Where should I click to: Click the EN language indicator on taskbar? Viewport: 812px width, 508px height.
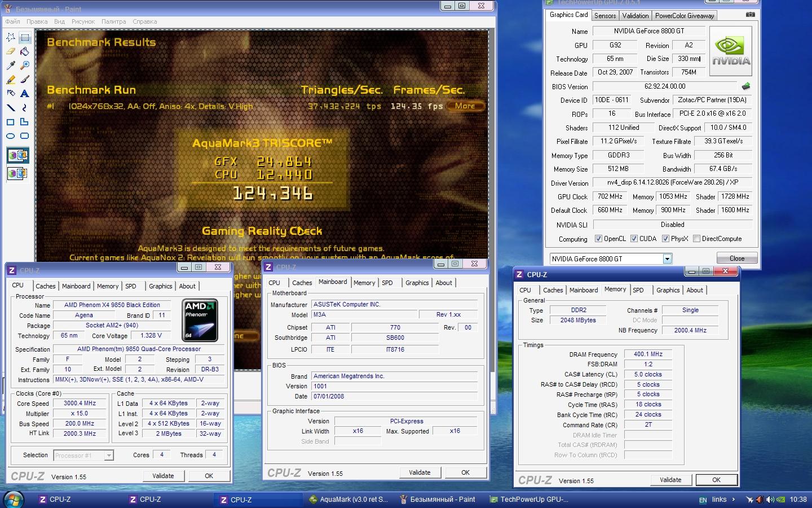click(703, 500)
